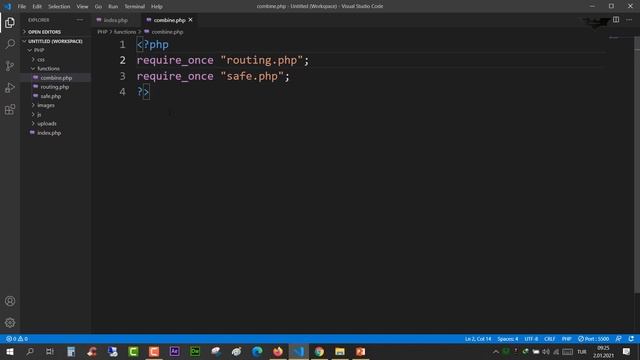Open Windows taskbar search

pyautogui.click(x=30, y=351)
